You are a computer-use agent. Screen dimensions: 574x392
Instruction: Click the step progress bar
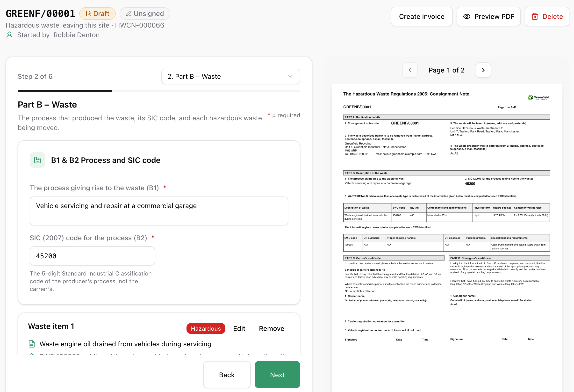[x=159, y=91]
